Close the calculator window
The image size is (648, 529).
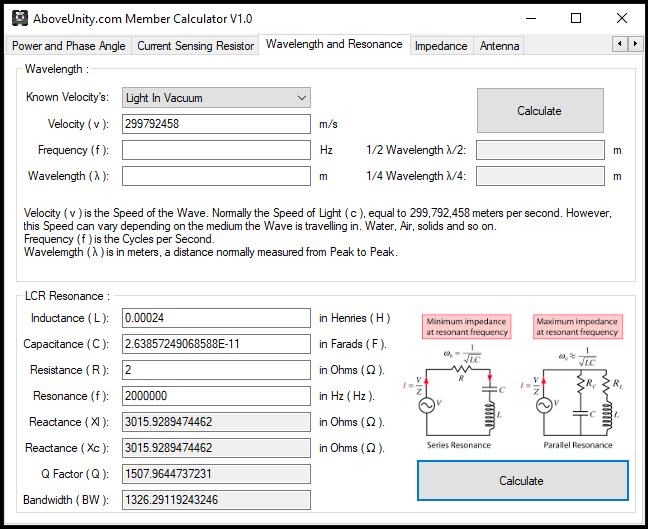622,18
